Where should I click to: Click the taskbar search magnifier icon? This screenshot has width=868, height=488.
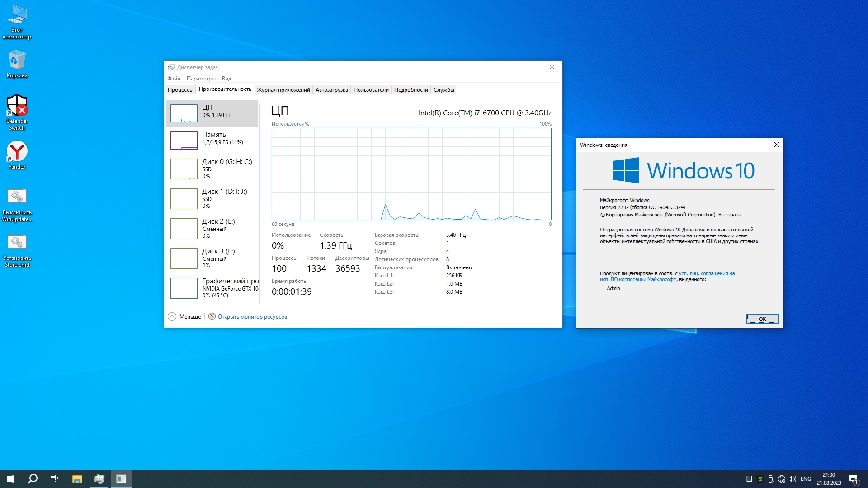tap(33, 479)
